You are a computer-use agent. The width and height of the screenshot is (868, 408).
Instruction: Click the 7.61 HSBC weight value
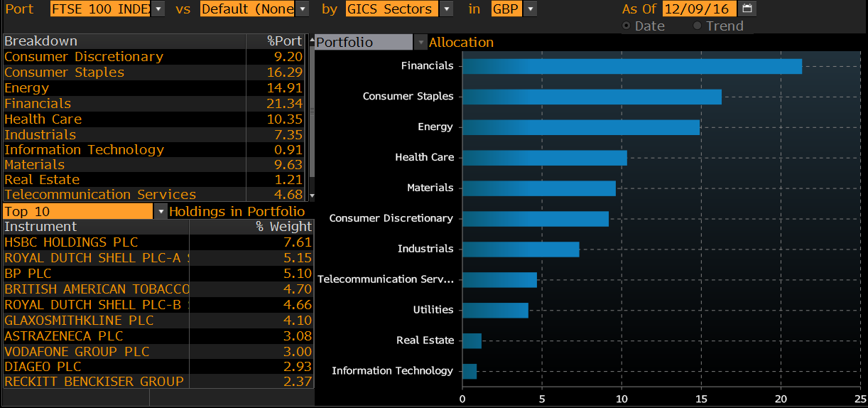click(x=298, y=242)
